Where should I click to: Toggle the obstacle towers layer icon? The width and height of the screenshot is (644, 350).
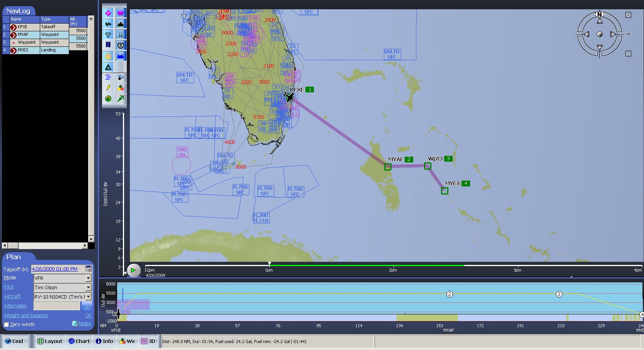click(x=121, y=35)
